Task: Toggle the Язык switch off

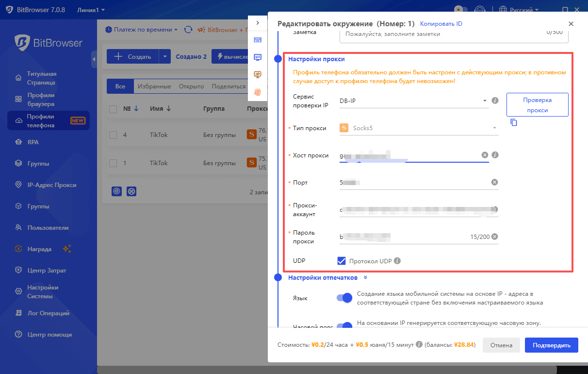Action: (x=344, y=298)
